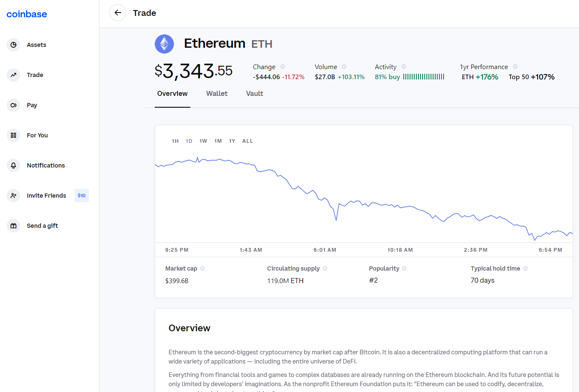Switch to the Overview tab
Screen dimensions: 579x392
click(x=172, y=94)
